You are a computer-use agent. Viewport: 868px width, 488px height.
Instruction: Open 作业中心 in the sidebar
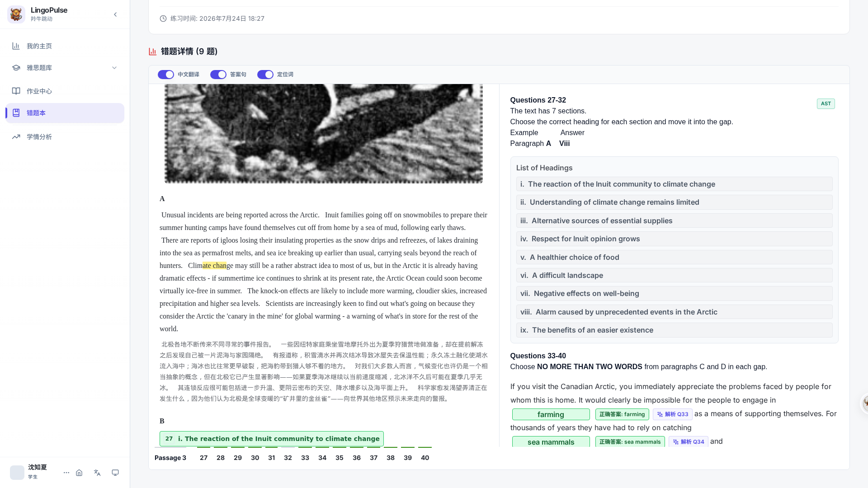click(x=65, y=91)
